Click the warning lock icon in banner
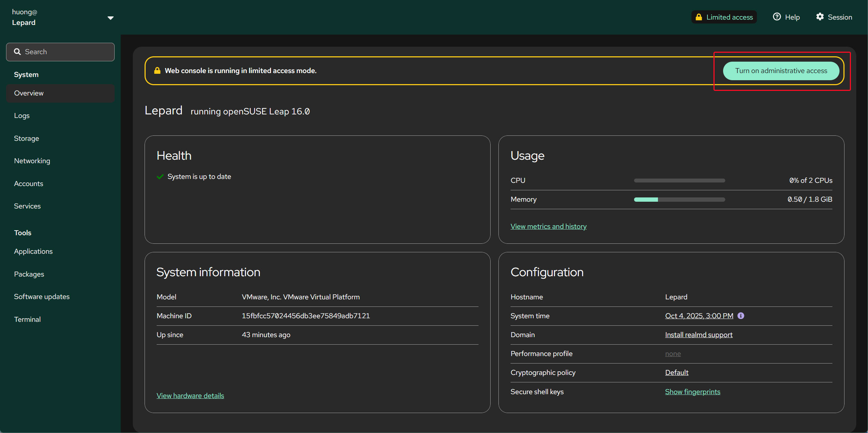The height and width of the screenshot is (433, 868). (157, 71)
